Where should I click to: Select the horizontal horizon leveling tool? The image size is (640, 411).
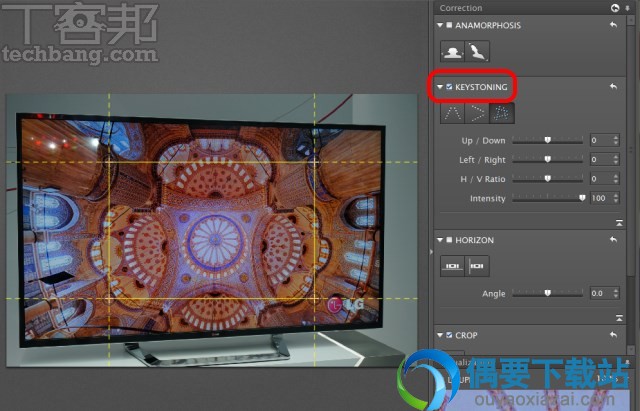click(452, 266)
